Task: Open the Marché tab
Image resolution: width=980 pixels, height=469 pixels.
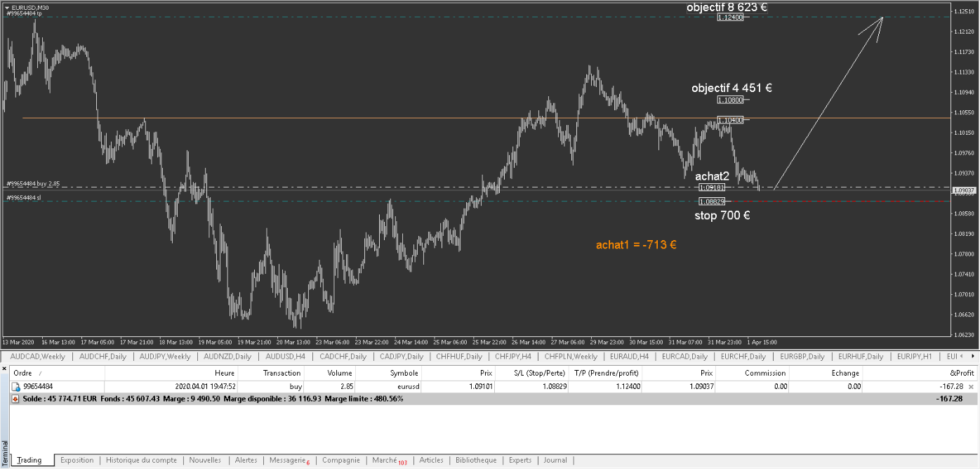Action: [389, 460]
